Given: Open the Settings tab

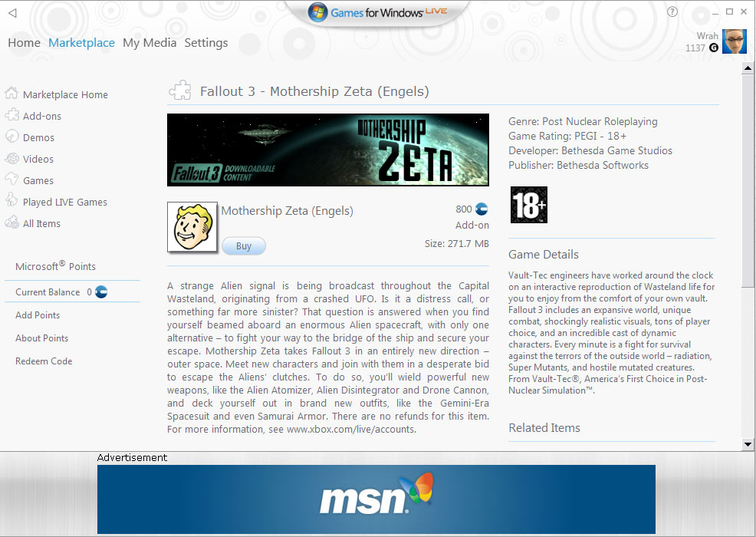Looking at the screenshot, I should coord(206,43).
